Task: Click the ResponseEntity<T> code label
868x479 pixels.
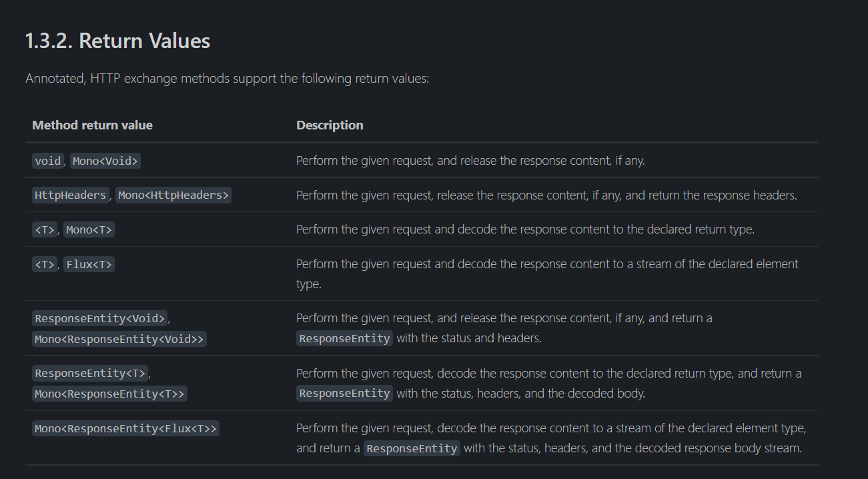Action: 90,374
